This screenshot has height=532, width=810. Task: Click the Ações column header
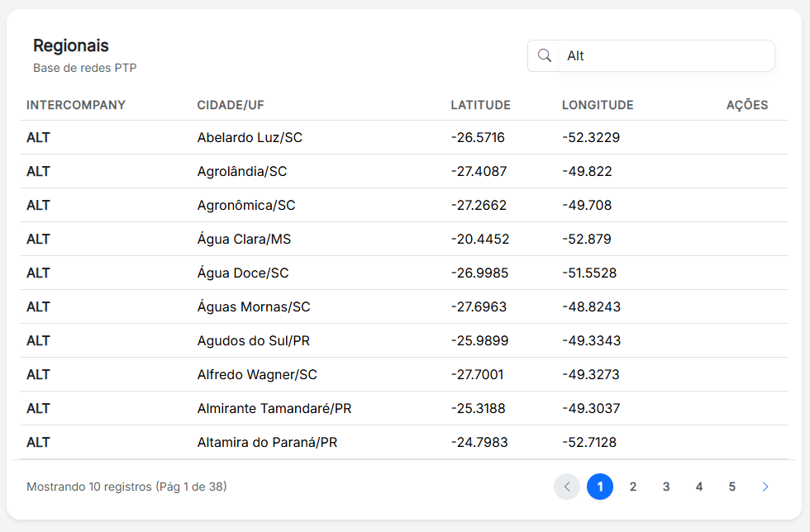click(747, 105)
